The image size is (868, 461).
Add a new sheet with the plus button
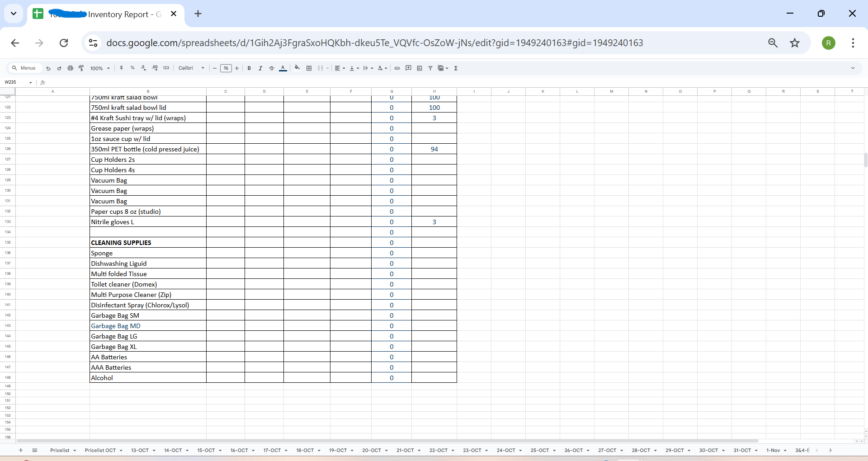coord(20,450)
